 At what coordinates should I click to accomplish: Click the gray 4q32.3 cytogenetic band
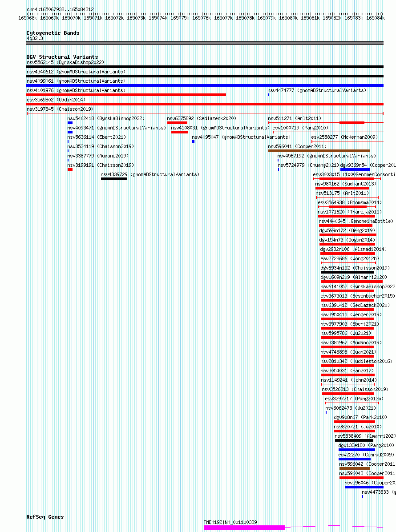click(205, 43)
